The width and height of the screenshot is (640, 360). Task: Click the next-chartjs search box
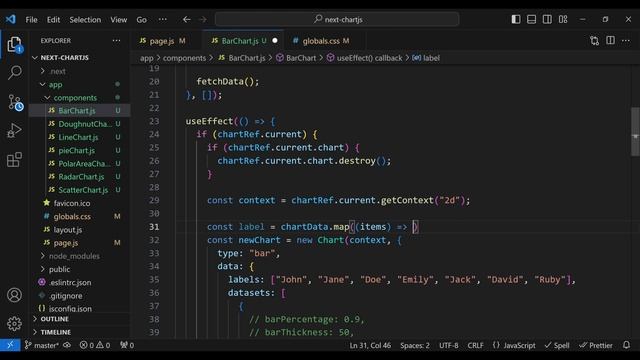337,19
